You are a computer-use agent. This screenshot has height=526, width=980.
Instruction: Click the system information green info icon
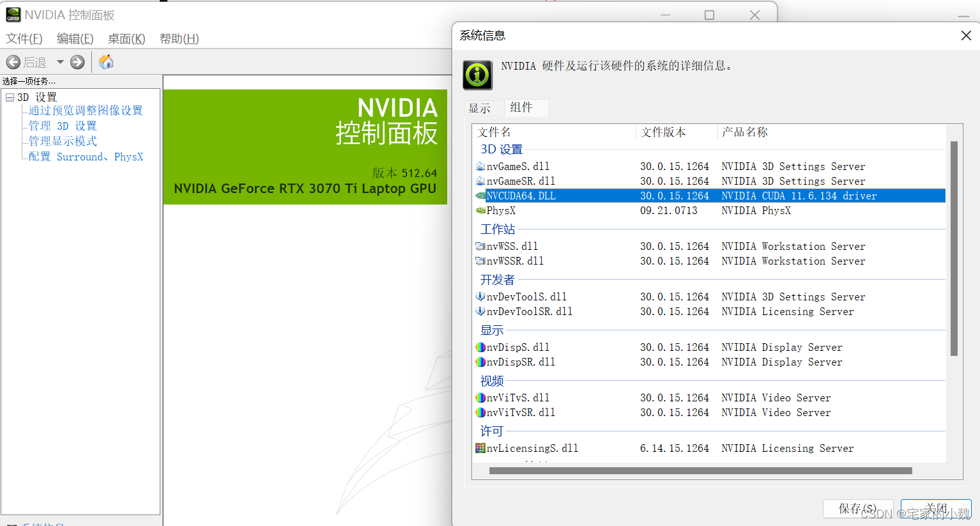pyautogui.click(x=478, y=75)
